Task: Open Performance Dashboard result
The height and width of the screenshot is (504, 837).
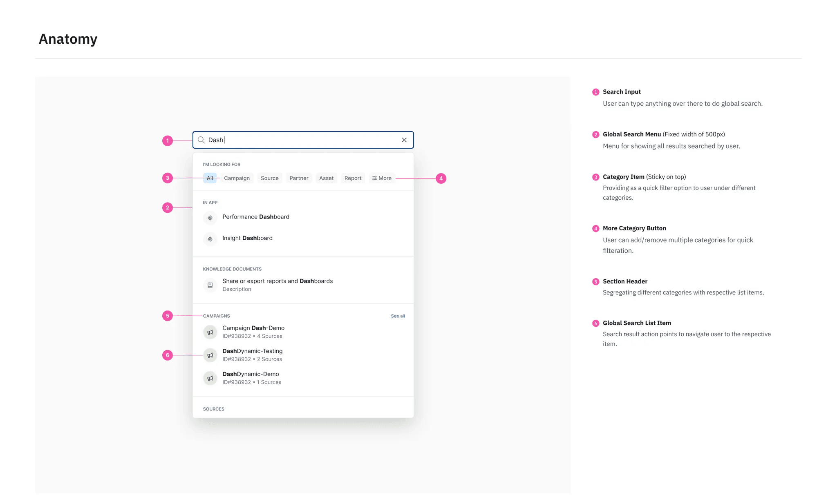Action: click(256, 217)
